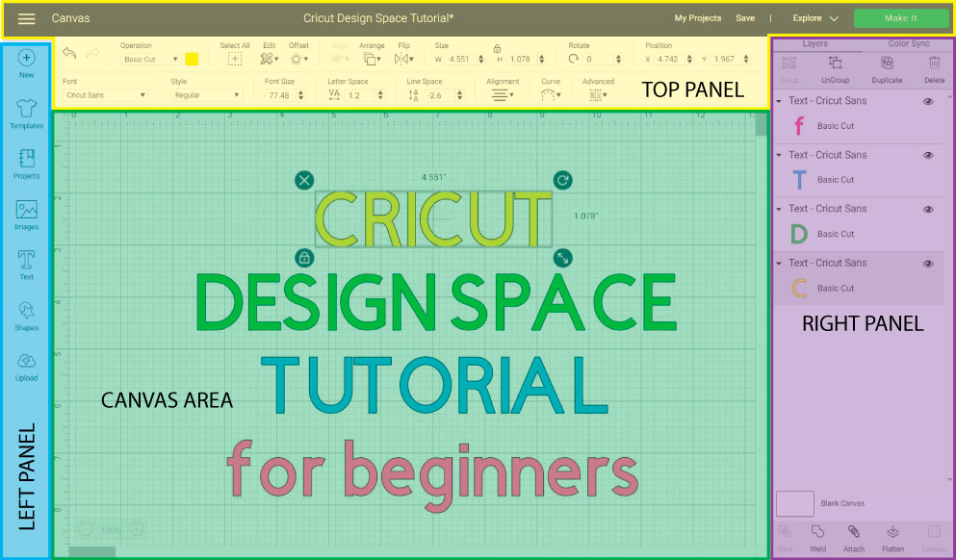Collapse the 'C' layer group
Screen dimensions: 956x560
(x=779, y=264)
